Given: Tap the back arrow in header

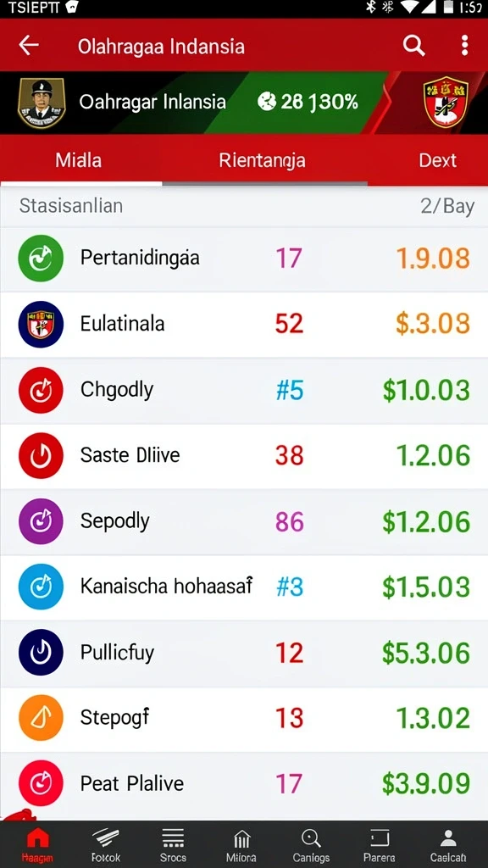Looking at the screenshot, I should (x=29, y=46).
